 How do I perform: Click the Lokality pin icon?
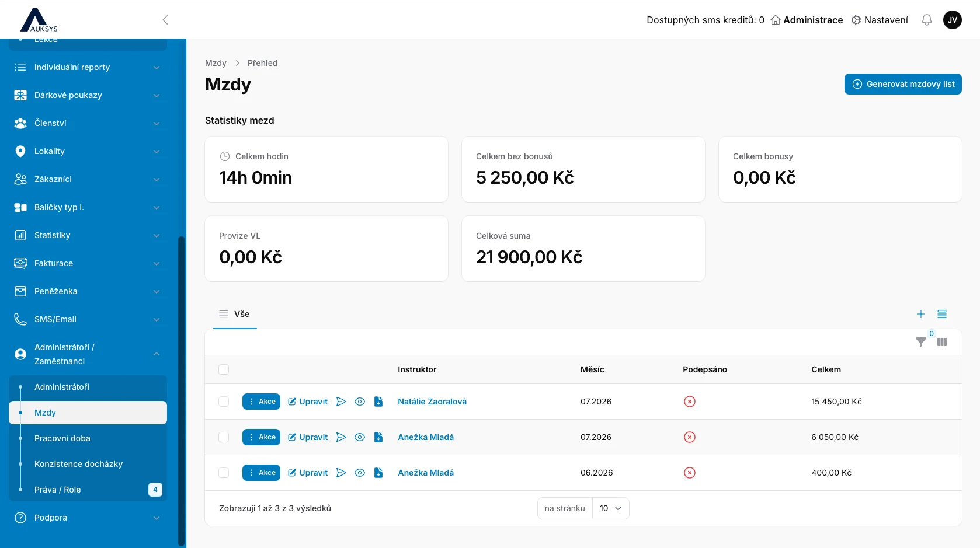click(x=20, y=151)
